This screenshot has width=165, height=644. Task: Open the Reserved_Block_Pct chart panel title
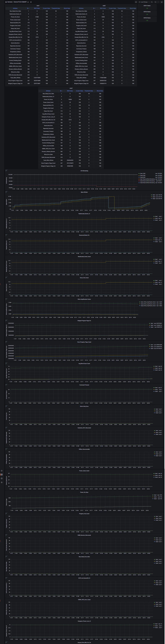pyautogui.click(x=84, y=235)
